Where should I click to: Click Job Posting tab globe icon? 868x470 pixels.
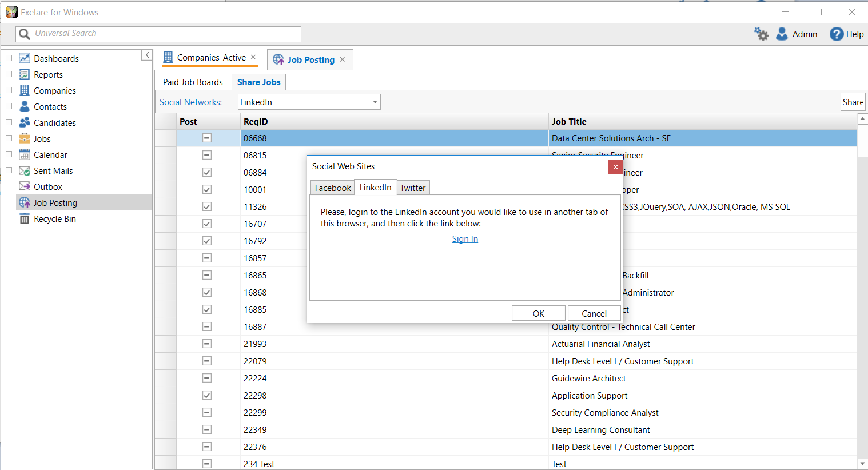[278, 59]
